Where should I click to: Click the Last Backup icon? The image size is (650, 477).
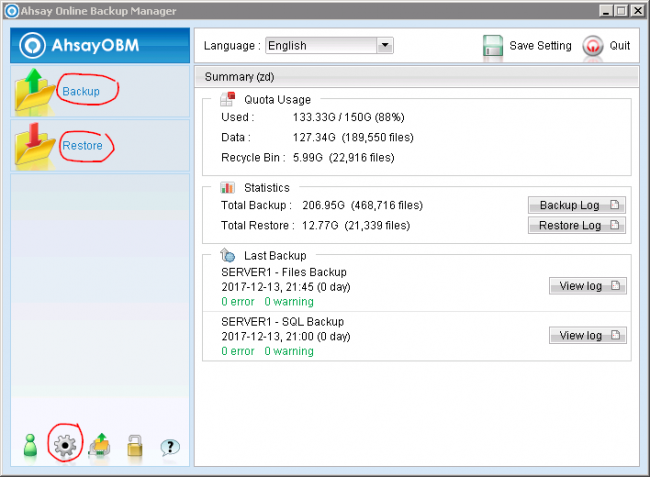coord(227,255)
